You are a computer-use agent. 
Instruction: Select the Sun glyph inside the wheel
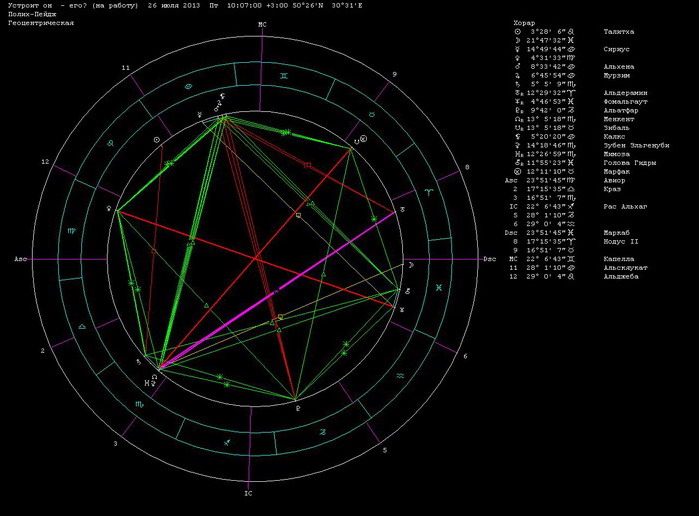pos(158,141)
